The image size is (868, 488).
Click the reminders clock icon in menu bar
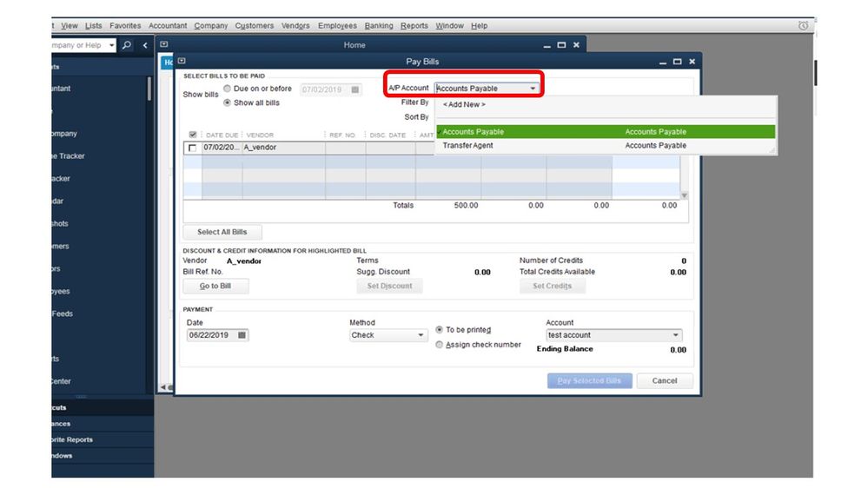coord(803,25)
